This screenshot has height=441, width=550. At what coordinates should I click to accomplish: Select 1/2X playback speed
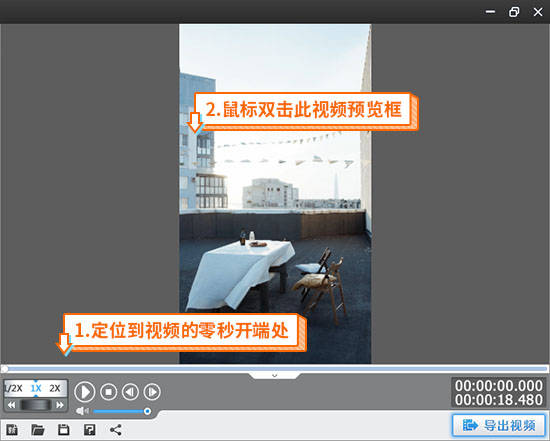[x=14, y=388]
